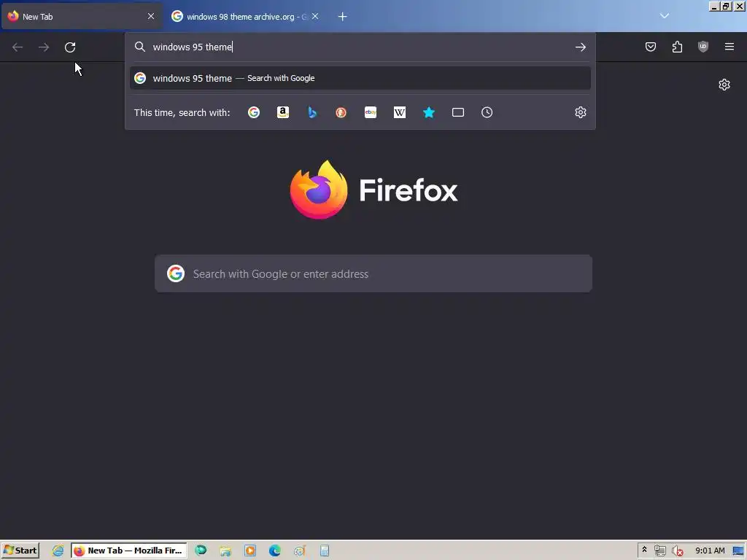The height and width of the screenshot is (560, 747).
Task: List all tabs dropdown arrow
Action: 665,16
